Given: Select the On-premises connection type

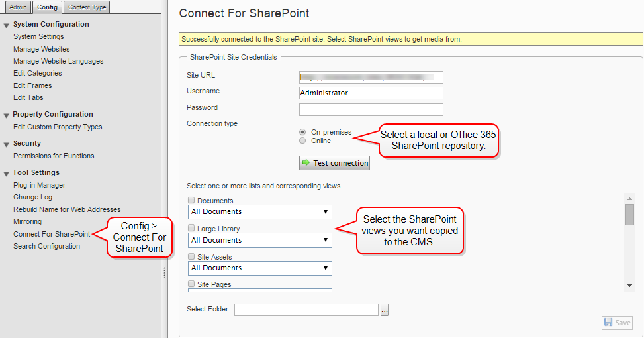Looking at the screenshot, I should point(302,132).
